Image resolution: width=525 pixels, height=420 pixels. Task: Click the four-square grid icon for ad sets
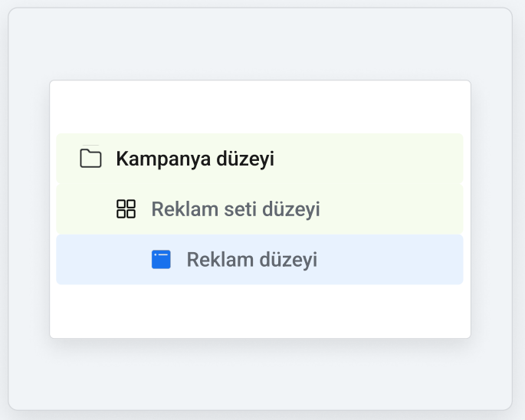pos(126,209)
